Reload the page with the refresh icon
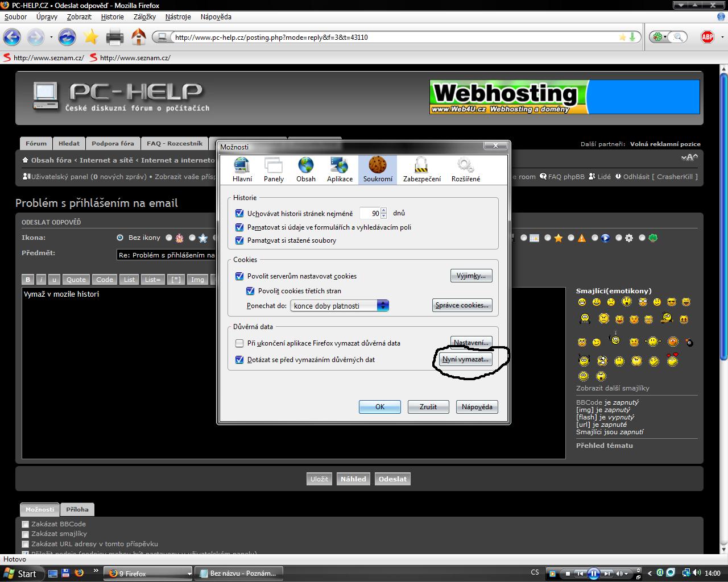 point(67,38)
